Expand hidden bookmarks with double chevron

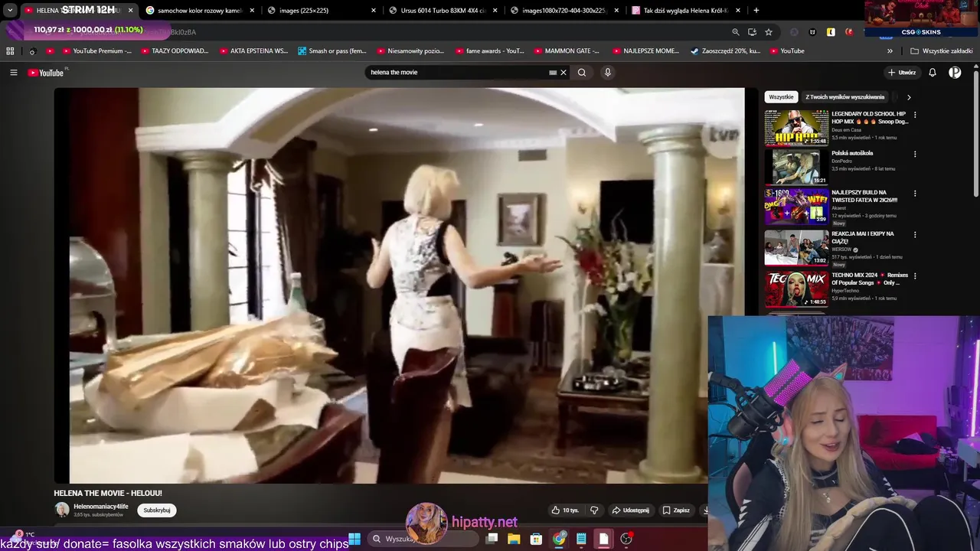[x=890, y=51]
